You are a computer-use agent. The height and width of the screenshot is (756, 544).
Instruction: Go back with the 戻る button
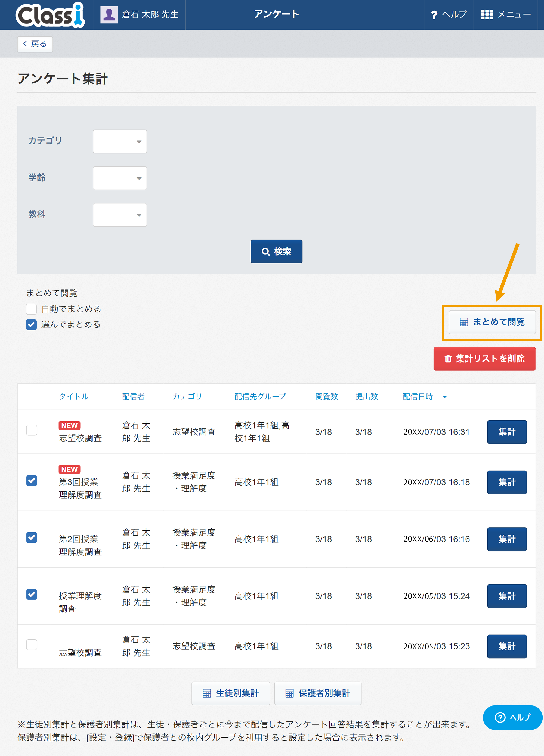(x=35, y=44)
